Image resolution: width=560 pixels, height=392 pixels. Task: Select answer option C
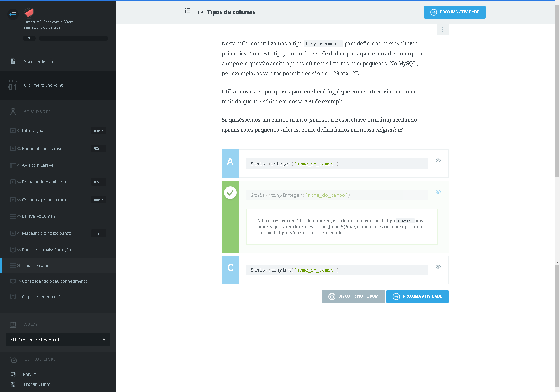click(x=230, y=270)
